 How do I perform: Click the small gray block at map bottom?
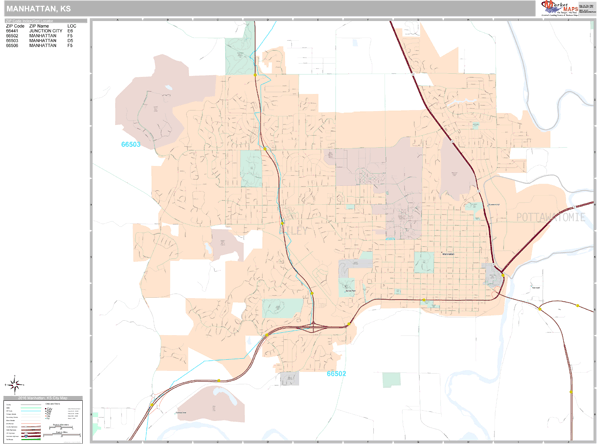pyautogui.click(x=289, y=379)
